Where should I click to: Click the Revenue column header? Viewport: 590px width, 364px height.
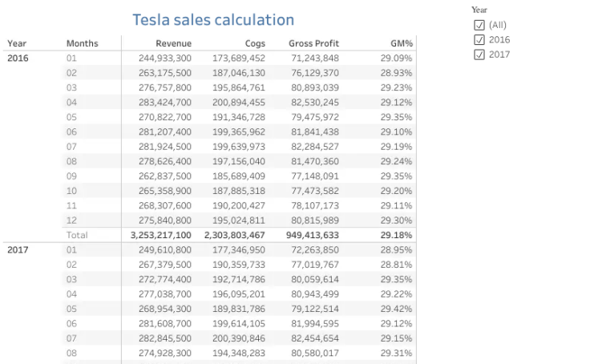click(x=173, y=43)
